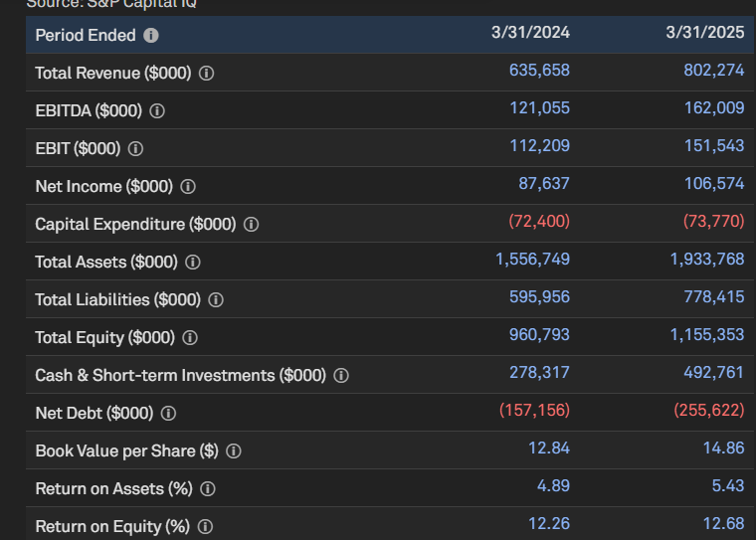Select Net Income value 106,574
The width and height of the screenshot is (756, 540).
(714, 184)
